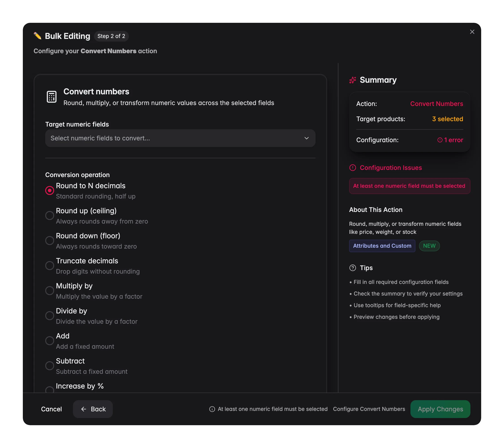Click the Divide the value by a factor text
The width and height of the screenshot is (504, 448).
(x=97, y=322)
